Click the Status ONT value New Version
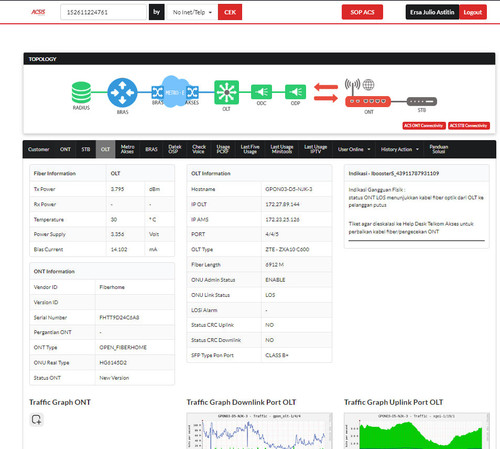500x449 pixels. tap(114, 378)
